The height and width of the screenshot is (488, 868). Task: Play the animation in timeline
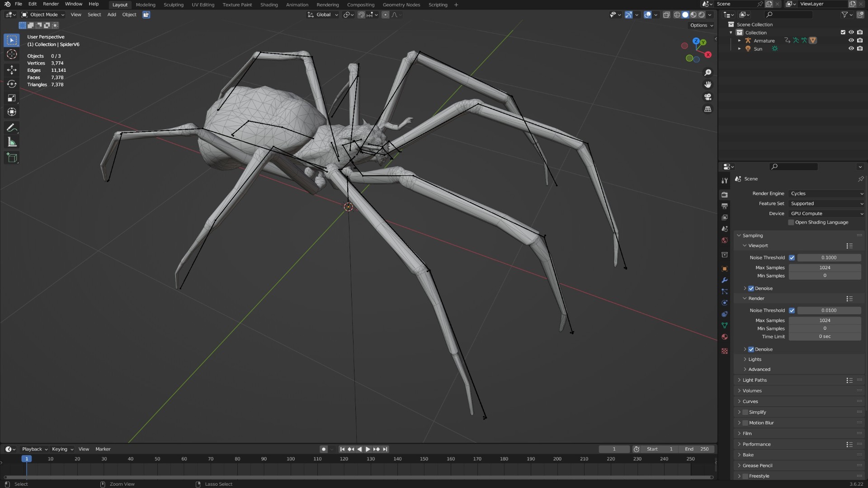[368, 449]
